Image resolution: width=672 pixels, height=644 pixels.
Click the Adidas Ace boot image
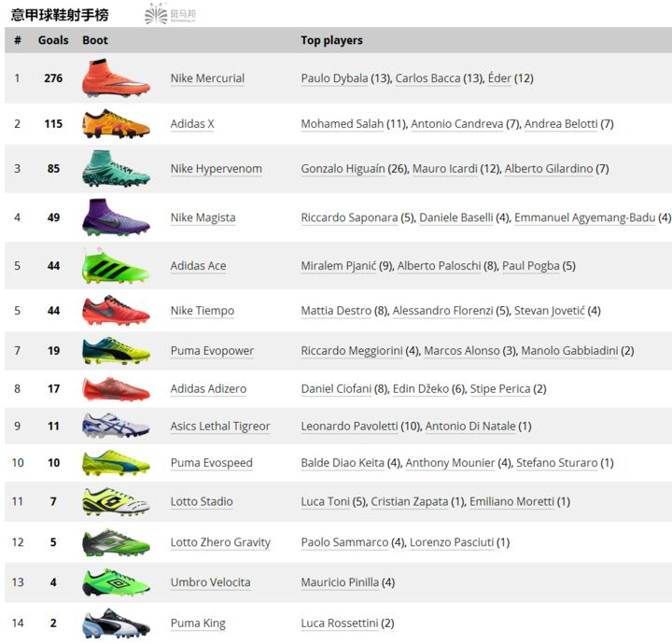click(x=116, y=266)
